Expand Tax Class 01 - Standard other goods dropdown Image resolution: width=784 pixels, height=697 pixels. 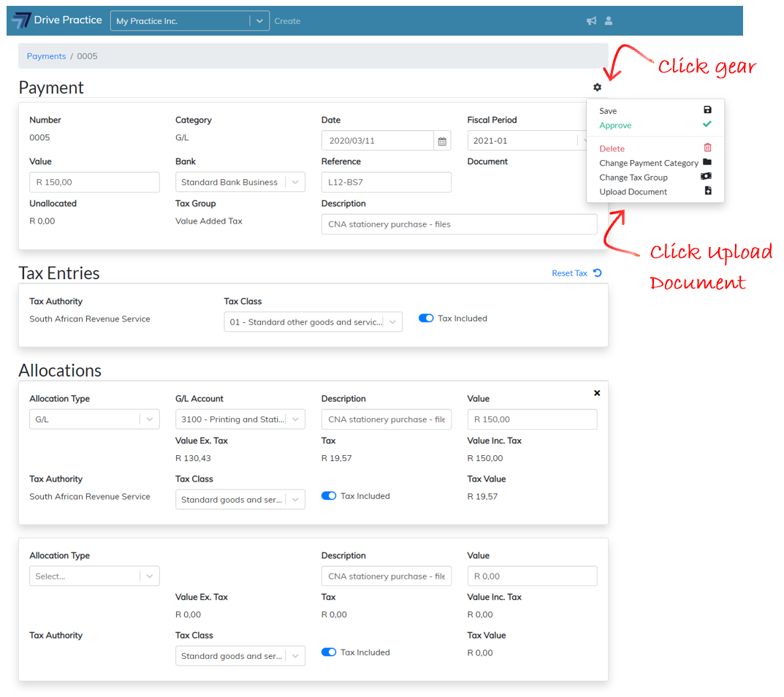point(313,322)
